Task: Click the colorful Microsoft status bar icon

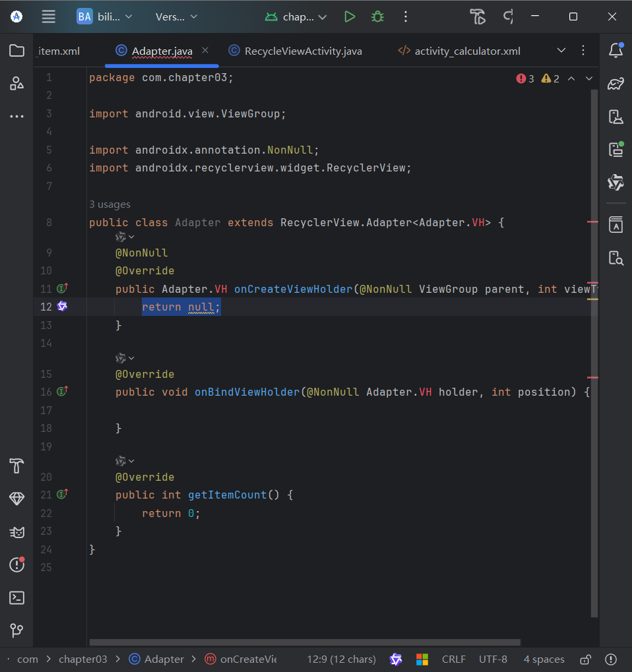Action: point(422,659)
